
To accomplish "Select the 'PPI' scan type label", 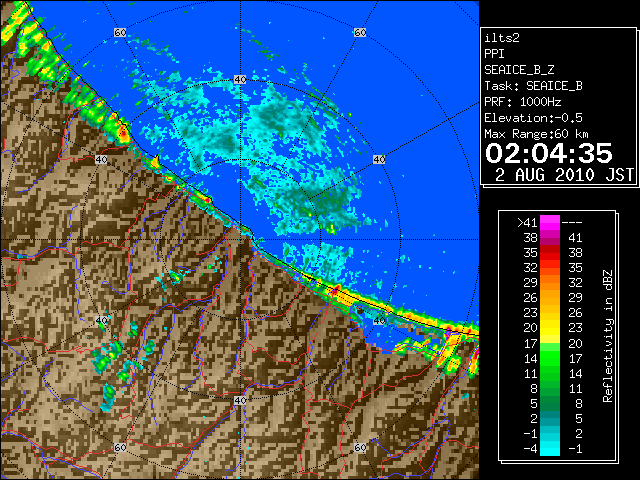I will click(x=494, y=54).
